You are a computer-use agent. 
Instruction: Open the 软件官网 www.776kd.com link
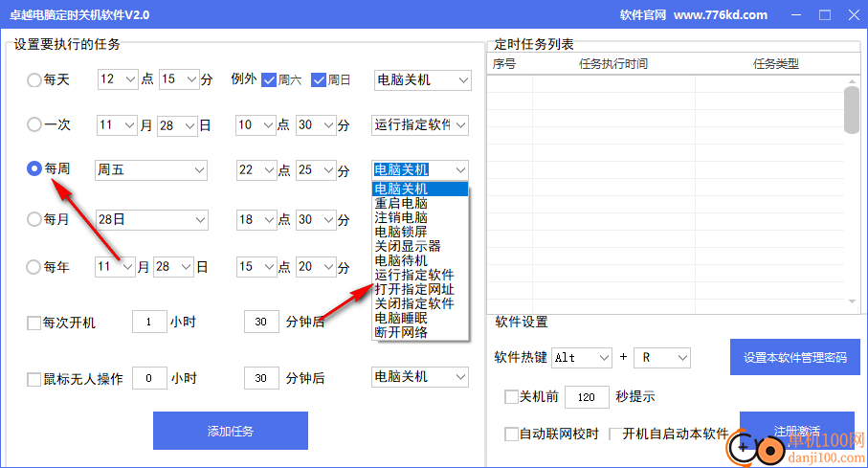point(694,15)
